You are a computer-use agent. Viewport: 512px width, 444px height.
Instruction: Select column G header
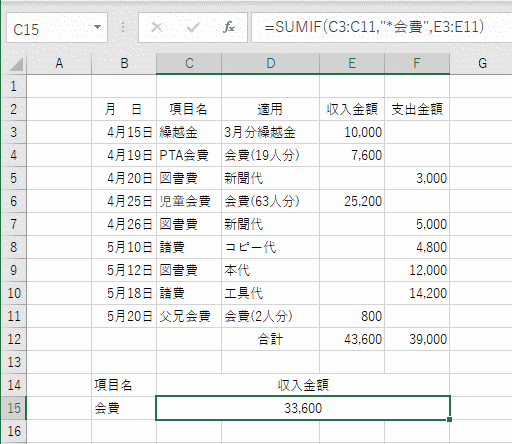click(482, 63)
